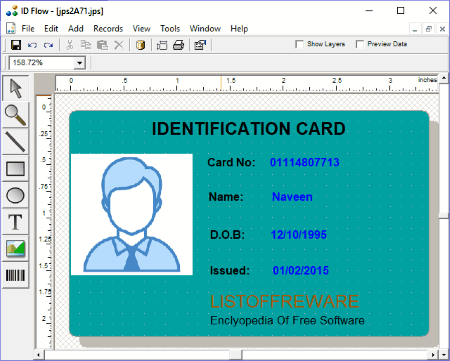This screenshot has width=450, height=361.
Task: Select the D.O.B: label
Action: [x=227, y=235]
